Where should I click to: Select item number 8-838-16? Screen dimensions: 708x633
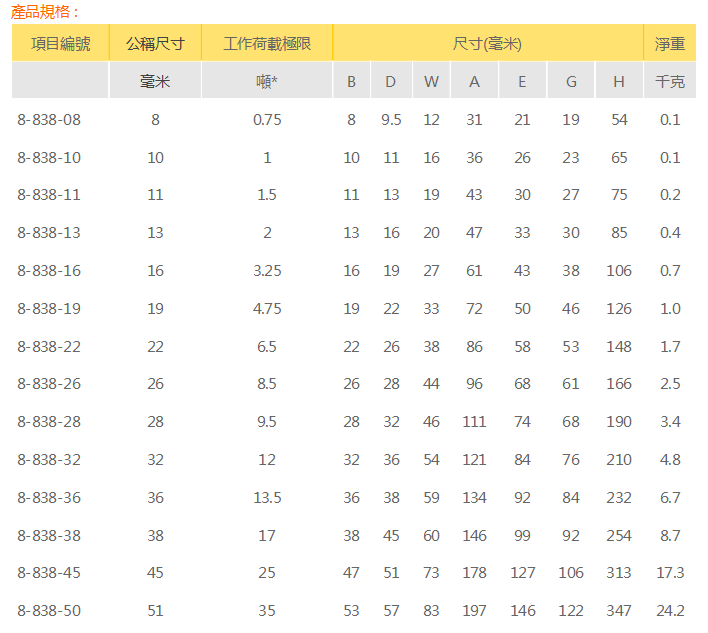pos(49,271)
